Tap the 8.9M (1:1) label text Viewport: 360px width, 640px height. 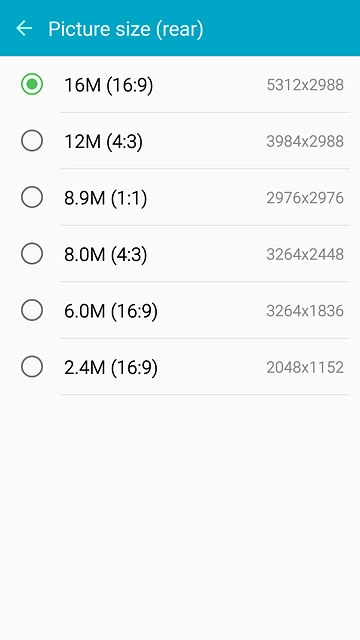tap(106, 198)
